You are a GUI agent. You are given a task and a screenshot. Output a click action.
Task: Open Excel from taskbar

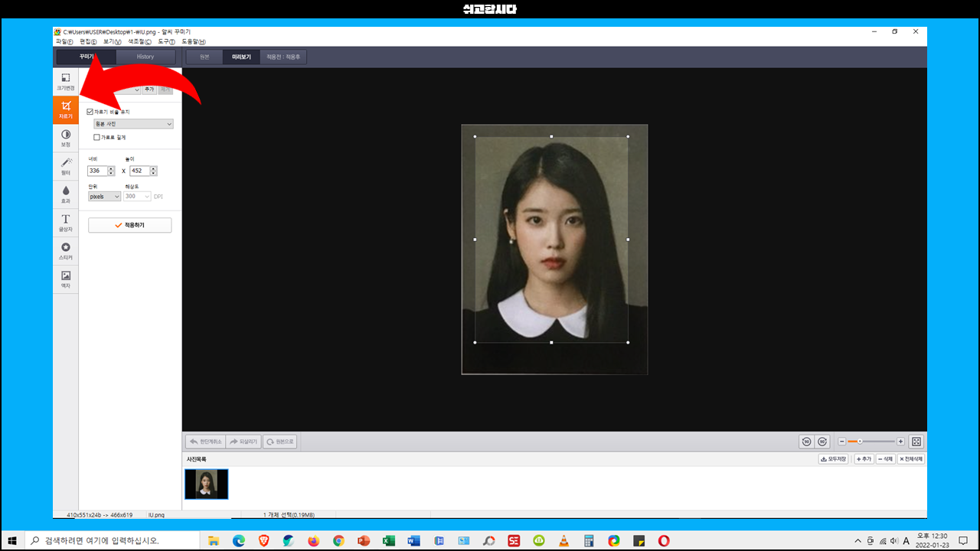388,540
